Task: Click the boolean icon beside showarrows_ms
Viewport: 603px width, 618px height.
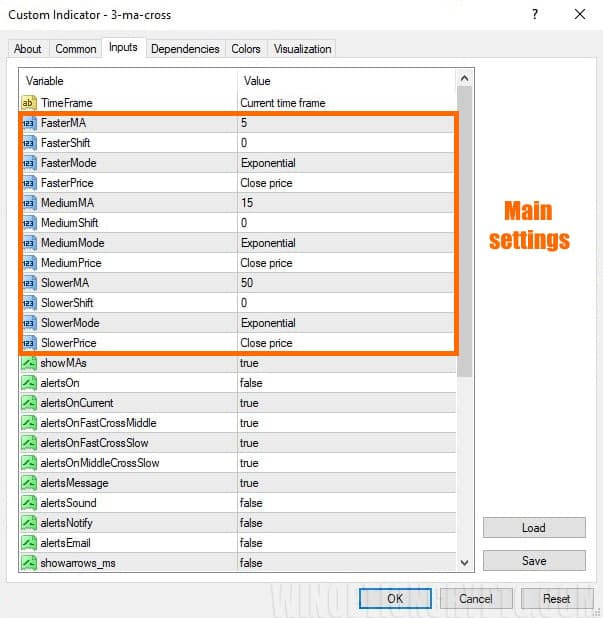Action: coord(29,563)
